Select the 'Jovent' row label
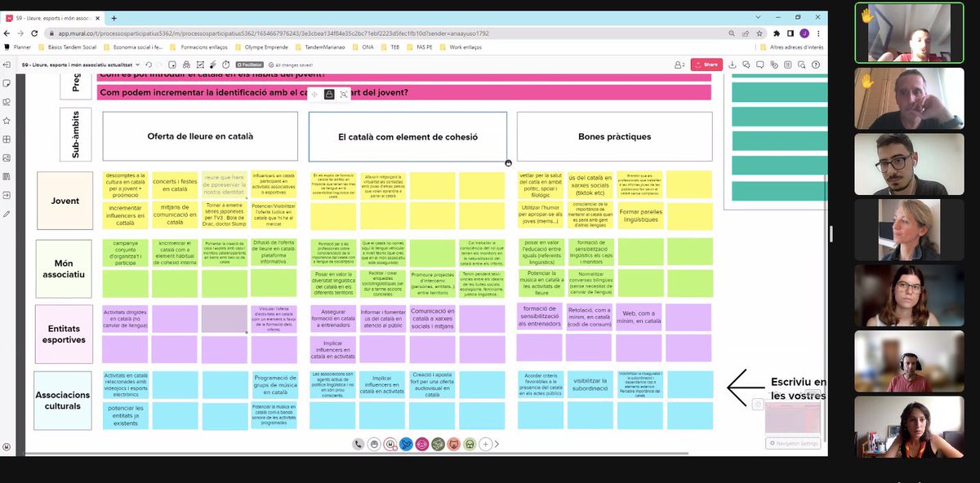The width and height of the screenshot is (980, 483). 65,201
